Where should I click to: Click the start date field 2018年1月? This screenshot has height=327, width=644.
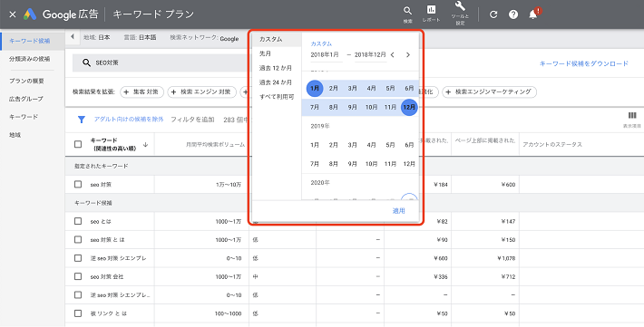(x=327, y=55)
